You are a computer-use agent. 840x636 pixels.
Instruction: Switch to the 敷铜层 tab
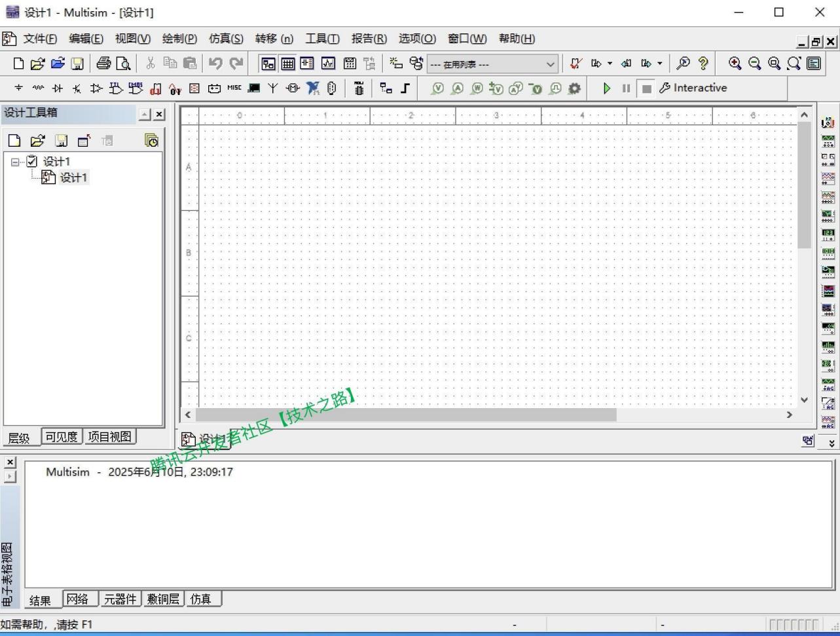(x=164, y=599)
